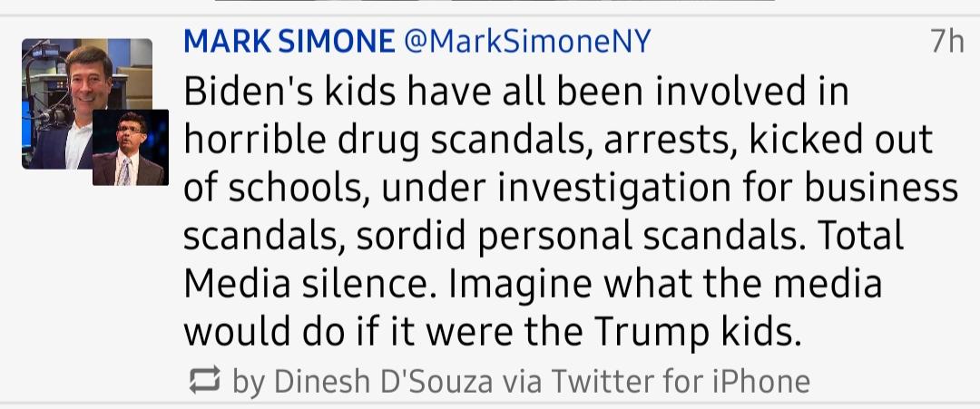Click the word Imagine in the tweet
The width and height of the screenshot is (980, 409).
click(x=519, y=286)
